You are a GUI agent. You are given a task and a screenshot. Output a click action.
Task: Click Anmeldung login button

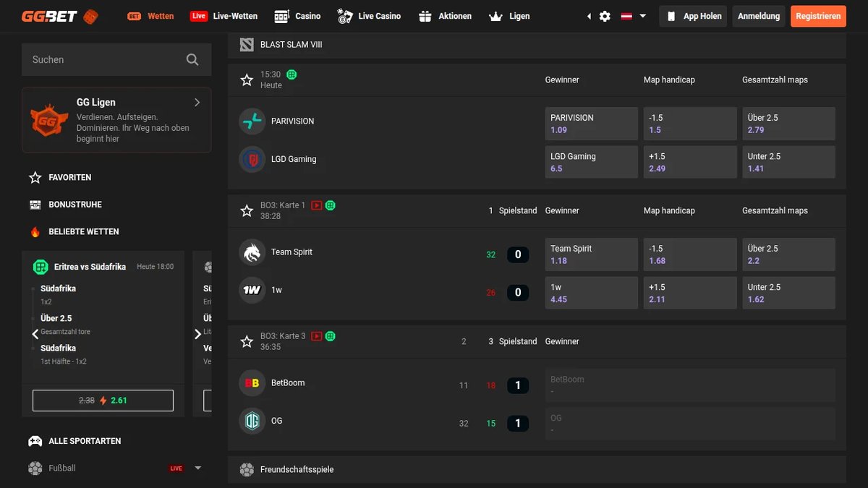[x=759, y=16]
